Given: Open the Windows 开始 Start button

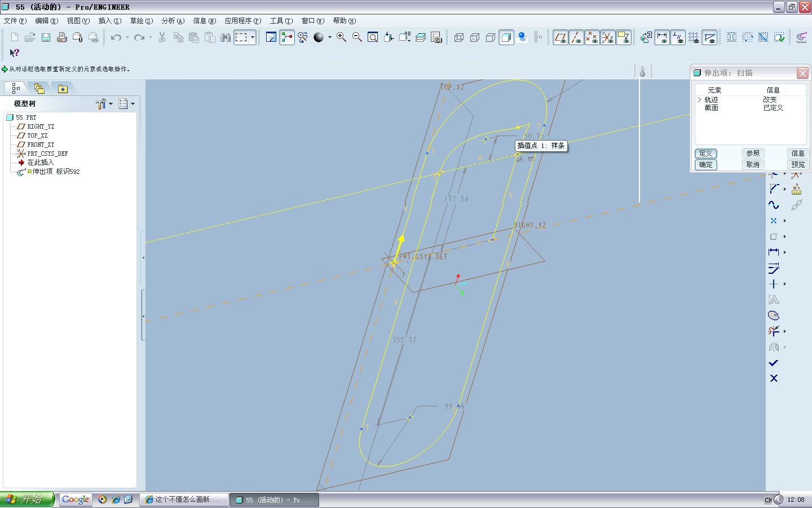Looking at the screenshot, I should click(x=27, y=500).
